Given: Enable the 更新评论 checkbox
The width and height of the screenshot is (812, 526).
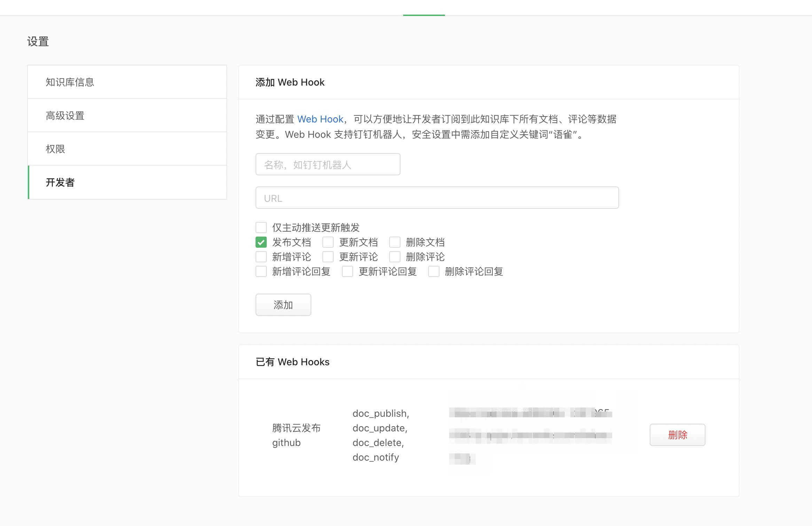Looking at the screenshot, I should (x=328, y=257).
